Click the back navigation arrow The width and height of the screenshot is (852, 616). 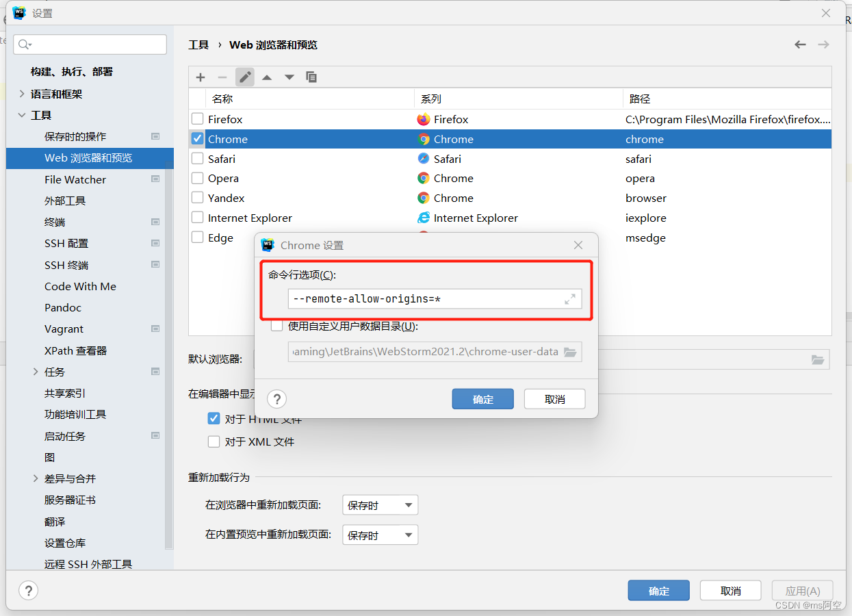tap(800, 44)
